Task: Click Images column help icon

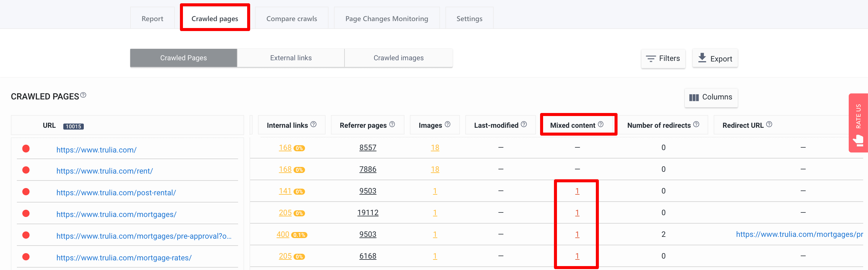Action: coord(448,124)
